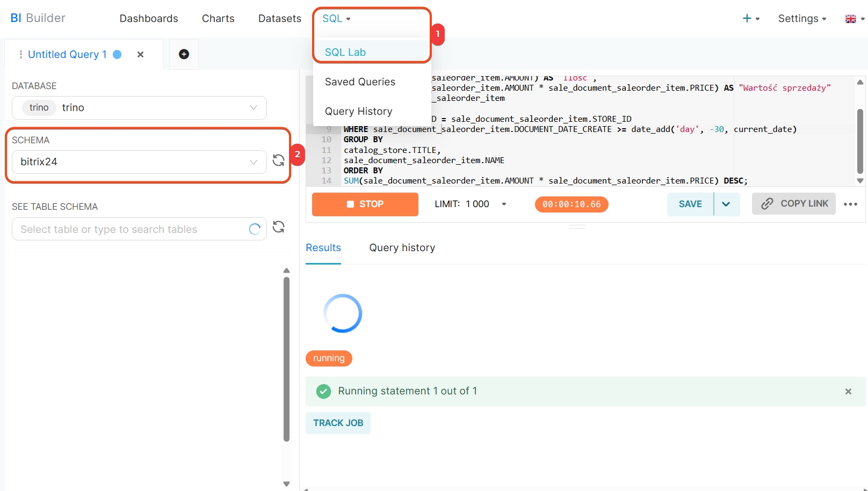Click the drag handle on Untitled Query tab
This screenshot has width=868, height=491.
pos(20,54)
